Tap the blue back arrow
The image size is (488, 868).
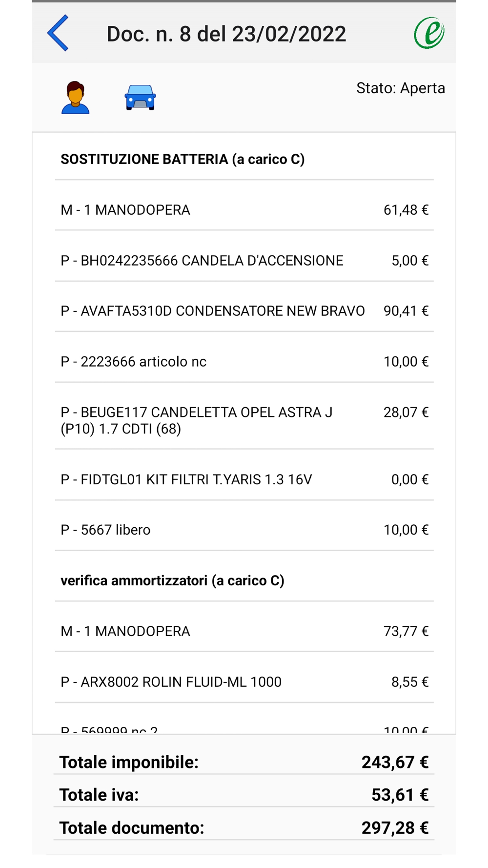pos(58,33)
